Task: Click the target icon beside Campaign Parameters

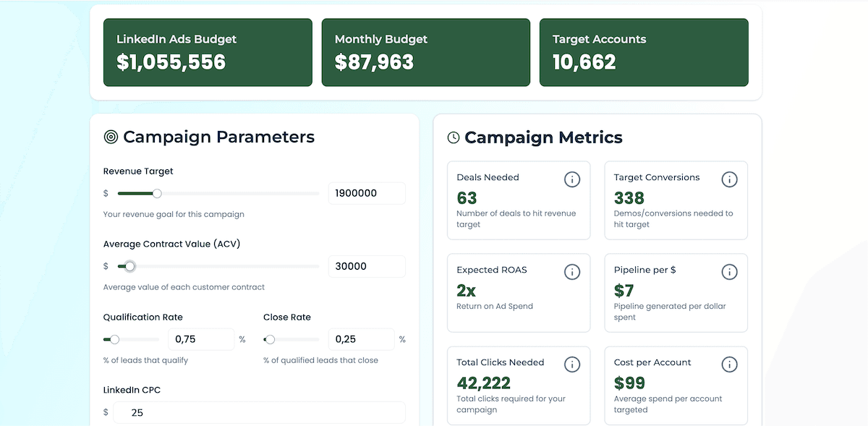Action: click(x=110, y=137)
